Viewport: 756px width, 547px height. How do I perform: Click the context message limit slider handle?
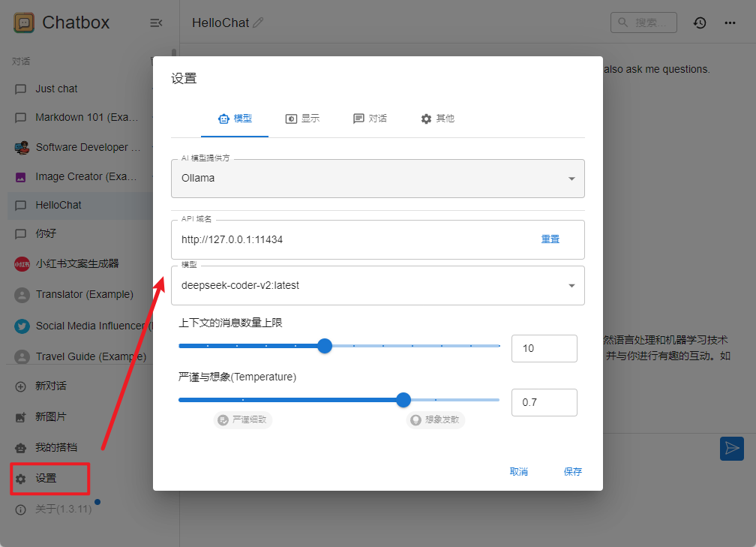(x=325, y=346)
